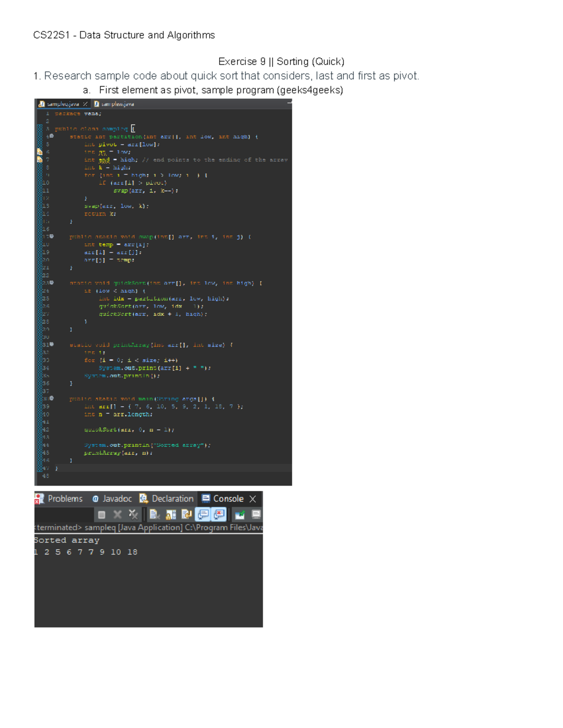Collapse the swap method code fold
The height and width of the screenshot is (728, 563).
click(53, 237)
